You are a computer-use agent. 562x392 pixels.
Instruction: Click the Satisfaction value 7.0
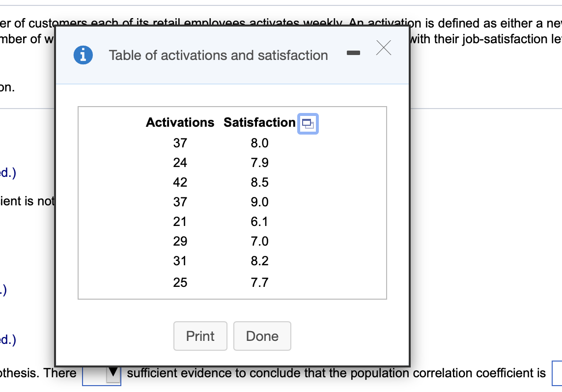(x=259, y=241)
